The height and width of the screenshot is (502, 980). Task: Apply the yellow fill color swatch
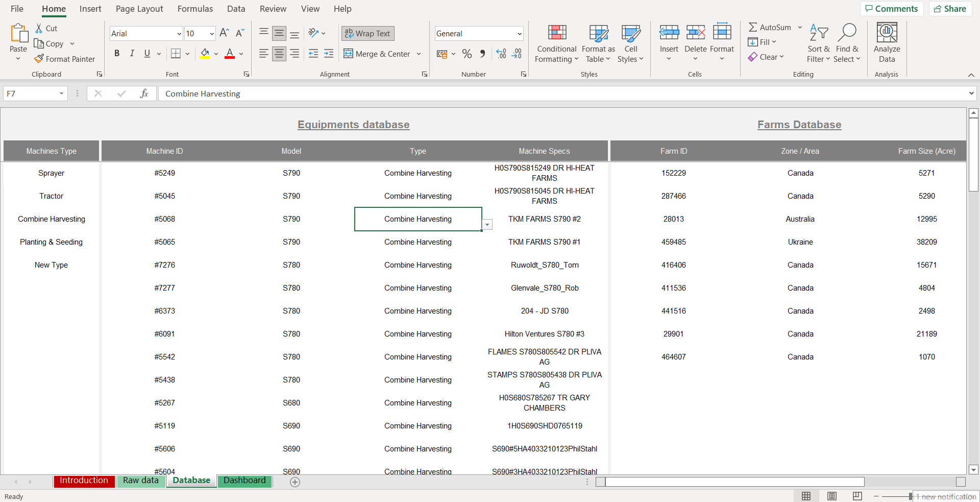205,54
